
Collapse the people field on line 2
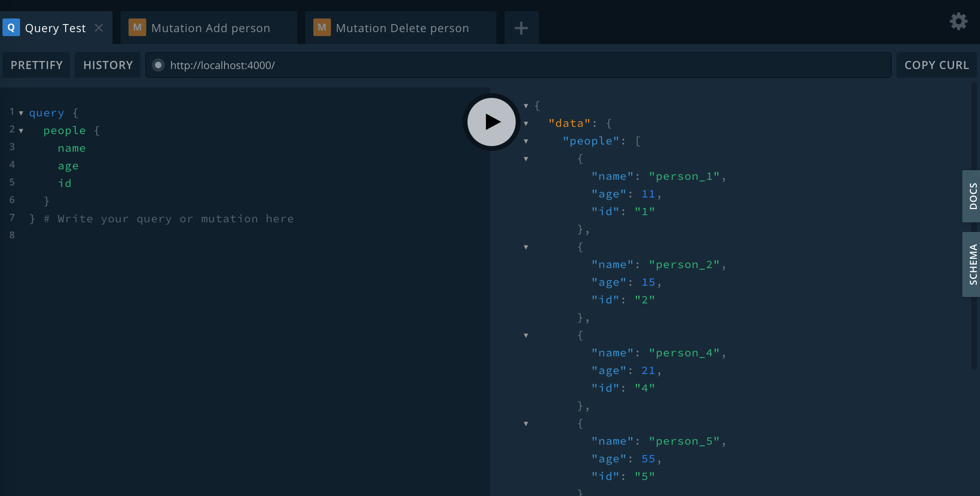tap(21, 131)
